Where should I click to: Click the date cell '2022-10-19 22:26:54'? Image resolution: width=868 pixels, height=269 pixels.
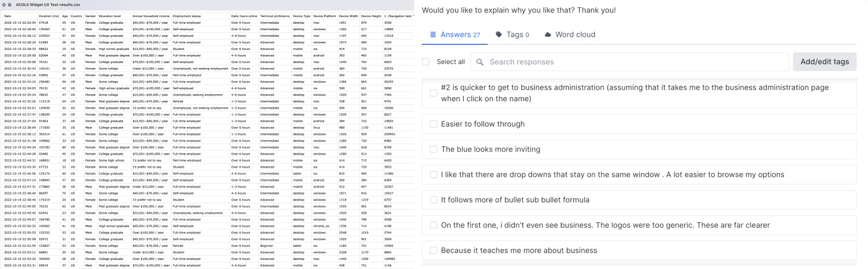coord(20,23)
